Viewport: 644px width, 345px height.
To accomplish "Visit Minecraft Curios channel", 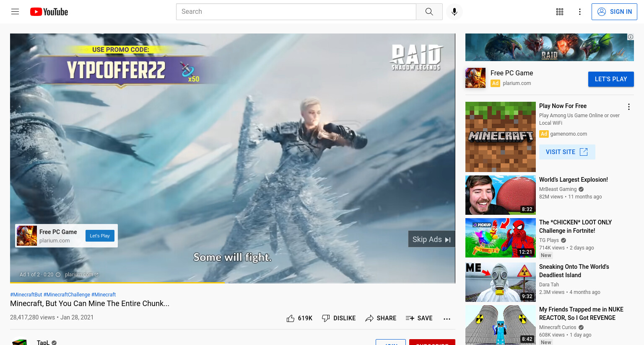I will (x=558, y=327).
